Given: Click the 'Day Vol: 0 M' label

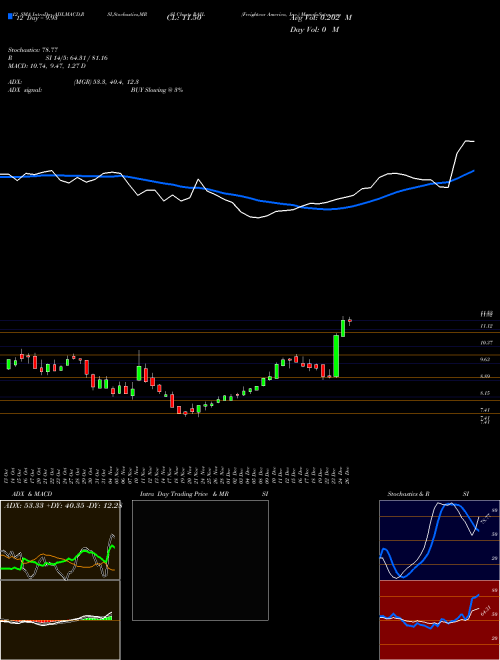Looking at the screenshot, I should coord(314,30).
